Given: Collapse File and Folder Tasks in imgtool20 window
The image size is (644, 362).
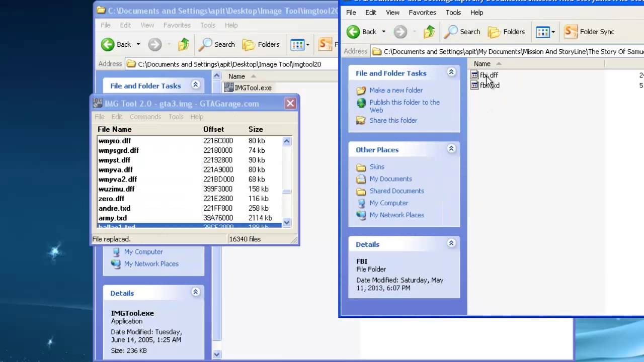Looking at the screenshot, I should coord(196,85).
